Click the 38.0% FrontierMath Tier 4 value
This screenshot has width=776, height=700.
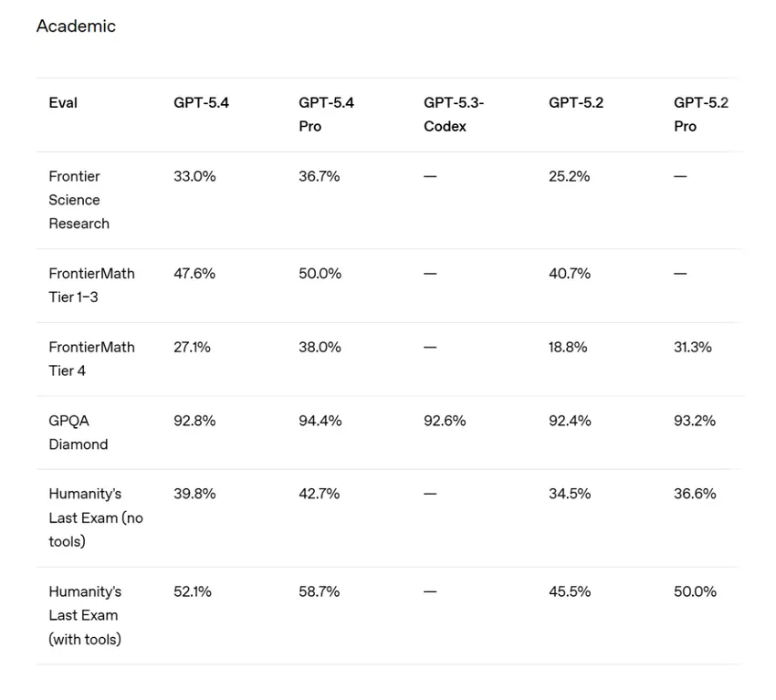(320, 347)
